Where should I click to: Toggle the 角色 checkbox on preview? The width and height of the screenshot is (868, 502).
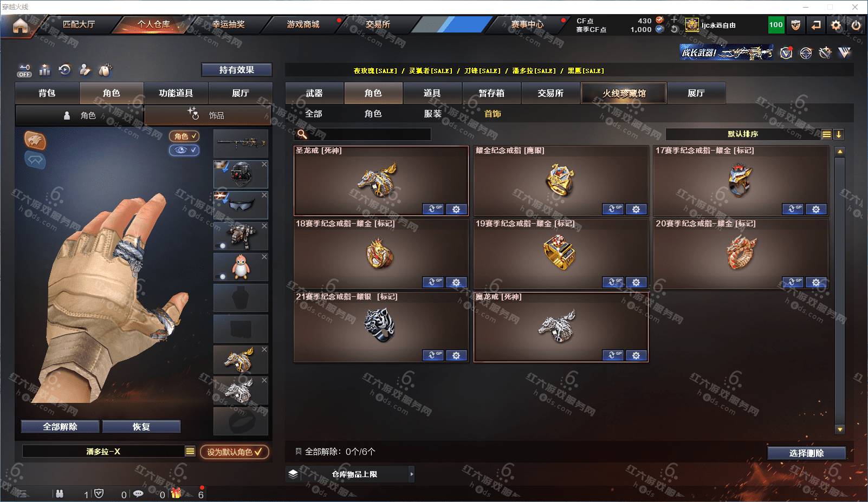pyautogui.click(x=184, y=136)
